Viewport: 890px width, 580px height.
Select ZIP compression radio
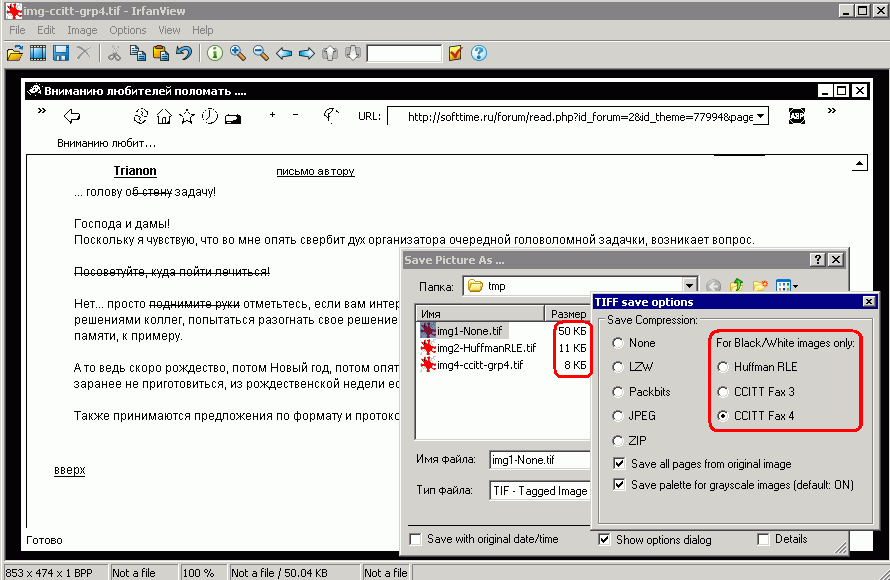tap(618, 441)
